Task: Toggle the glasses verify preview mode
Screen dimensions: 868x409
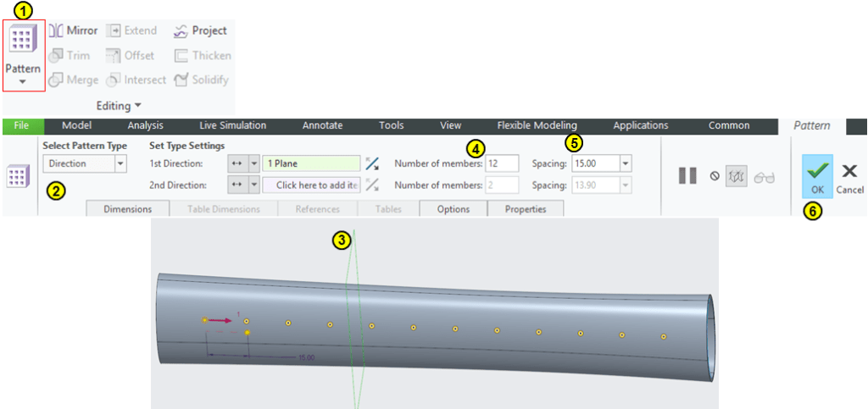Action: click(x=764, y=176)
